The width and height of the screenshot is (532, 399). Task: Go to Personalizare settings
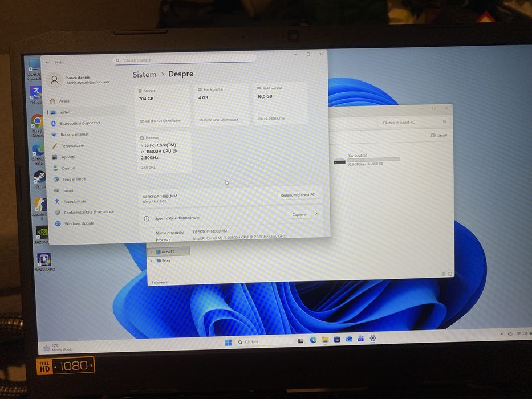pyautogui.click(x=72, y=145)
